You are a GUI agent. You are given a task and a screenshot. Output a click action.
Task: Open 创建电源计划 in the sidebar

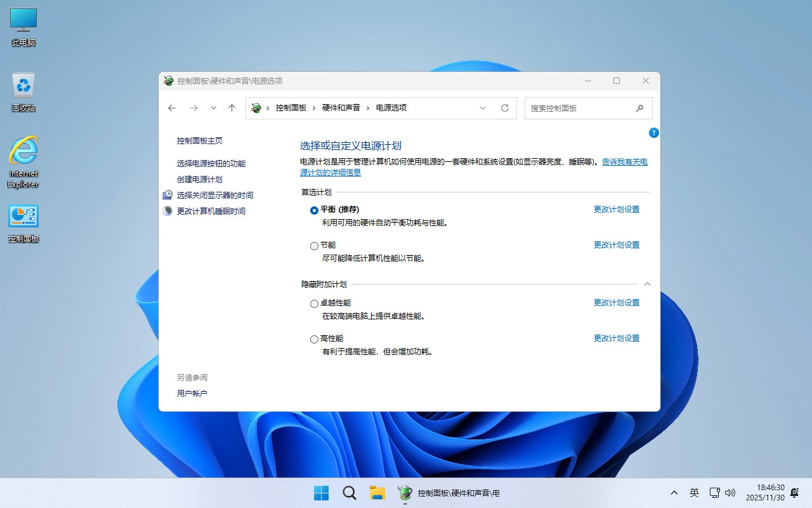[x=200, y=179]
